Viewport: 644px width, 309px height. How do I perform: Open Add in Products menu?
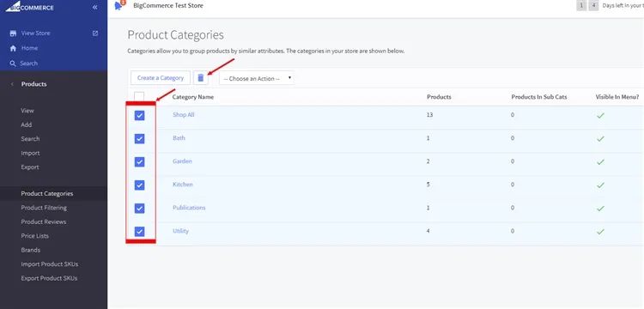coord(27,124)
